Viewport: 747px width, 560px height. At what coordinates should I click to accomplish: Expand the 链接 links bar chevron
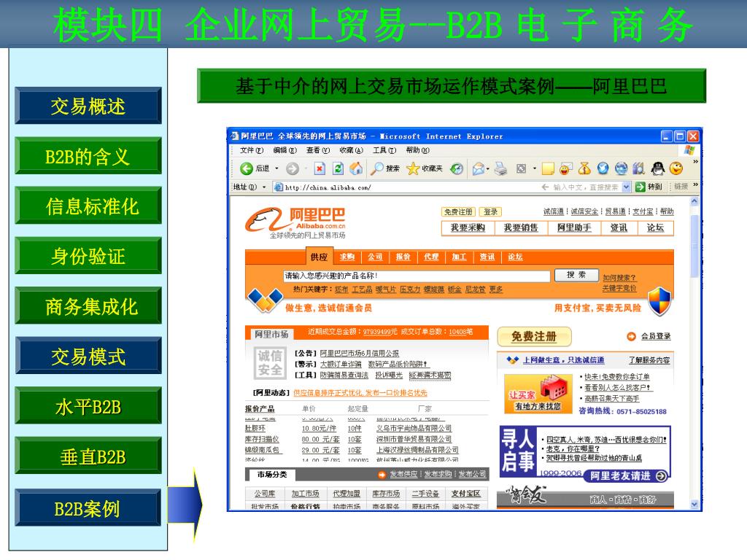click(x=695, y=184)
